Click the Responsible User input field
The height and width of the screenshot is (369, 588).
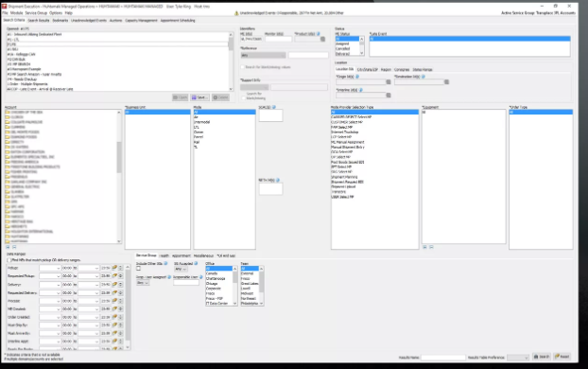tap(186, 283)
